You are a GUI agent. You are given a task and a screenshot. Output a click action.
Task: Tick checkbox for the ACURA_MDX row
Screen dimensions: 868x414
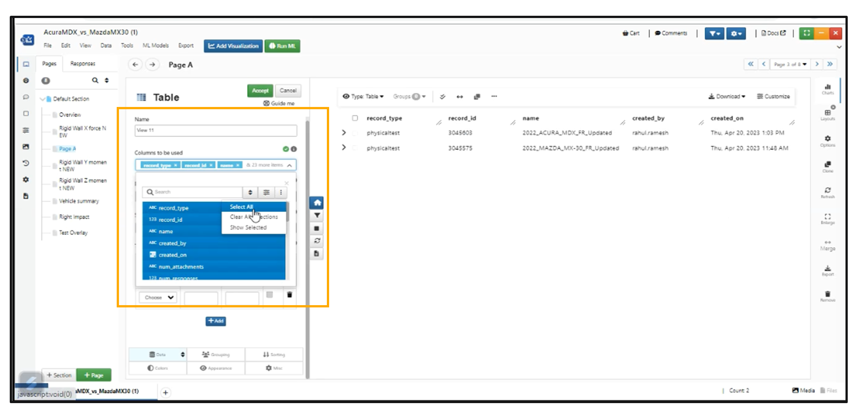[x=355, y=133]
